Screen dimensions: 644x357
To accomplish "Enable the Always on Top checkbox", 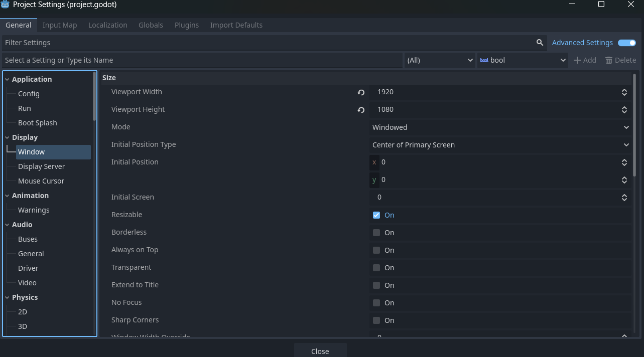I will pyautogui.click(x=376, y=250).
